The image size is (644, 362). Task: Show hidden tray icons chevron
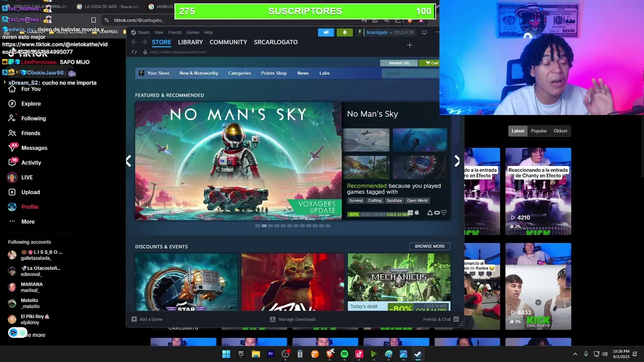[575, 354]
